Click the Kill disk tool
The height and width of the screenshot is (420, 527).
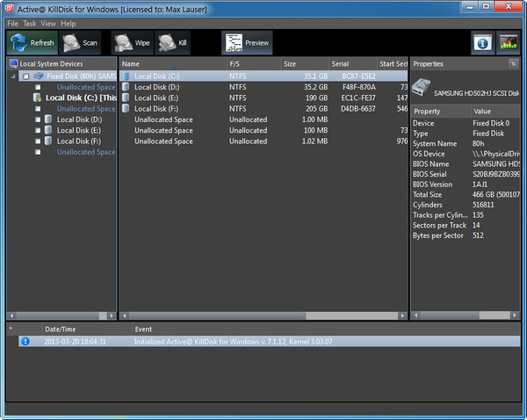(173, 42)
